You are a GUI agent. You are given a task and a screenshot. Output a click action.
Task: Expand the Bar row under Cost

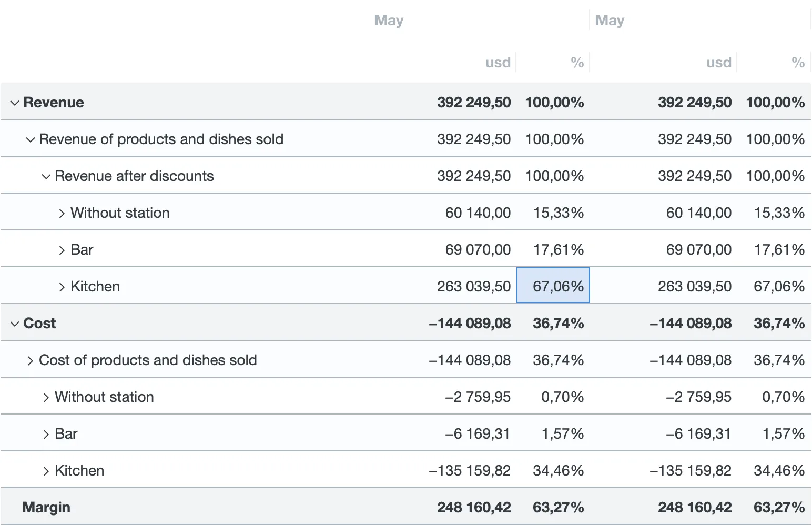pyautogui.click(x=46, y=434)
